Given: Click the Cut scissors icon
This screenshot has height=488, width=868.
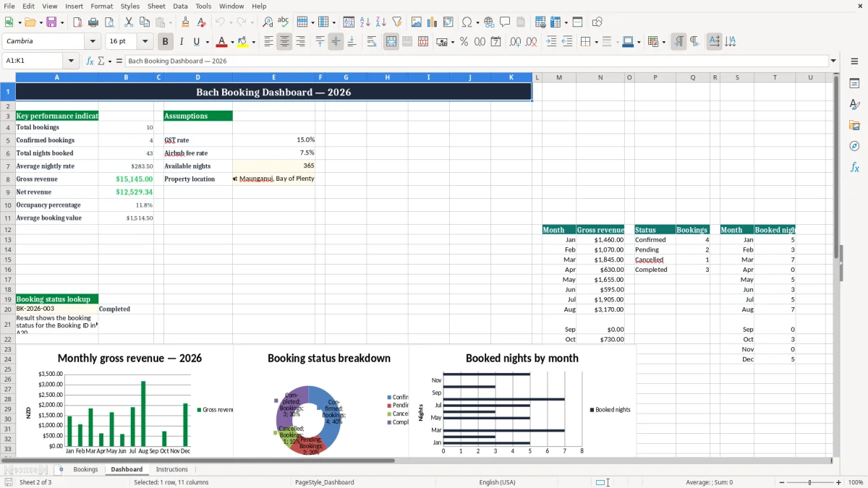Looking at the screenshot, I should click(128, 22).
